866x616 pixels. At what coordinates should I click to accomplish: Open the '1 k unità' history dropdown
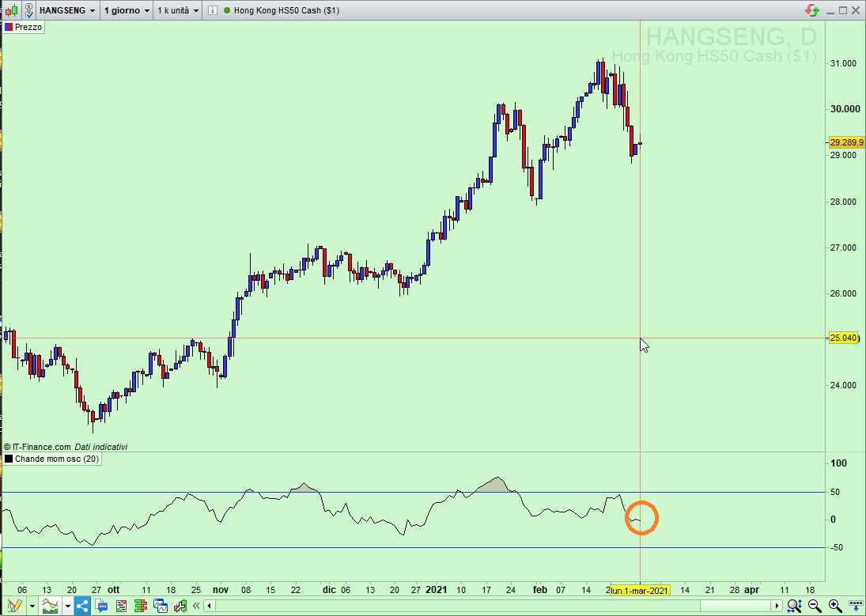[x=178, y=10]
